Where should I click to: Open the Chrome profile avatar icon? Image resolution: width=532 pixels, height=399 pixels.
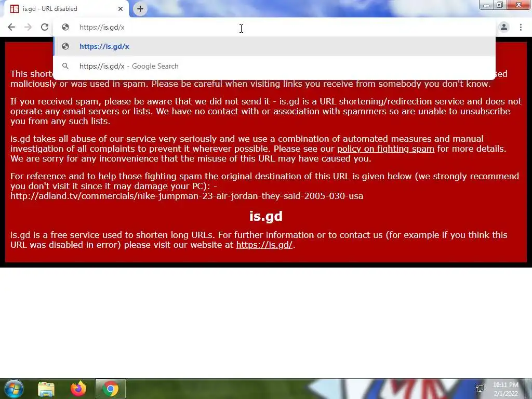pos(504,27)
